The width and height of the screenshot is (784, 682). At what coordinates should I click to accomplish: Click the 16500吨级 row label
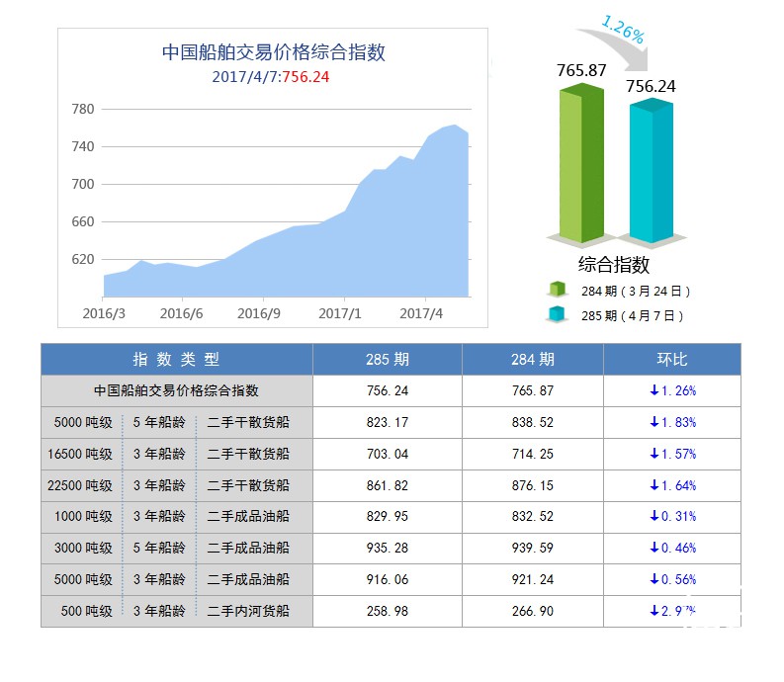pos(80,454)
